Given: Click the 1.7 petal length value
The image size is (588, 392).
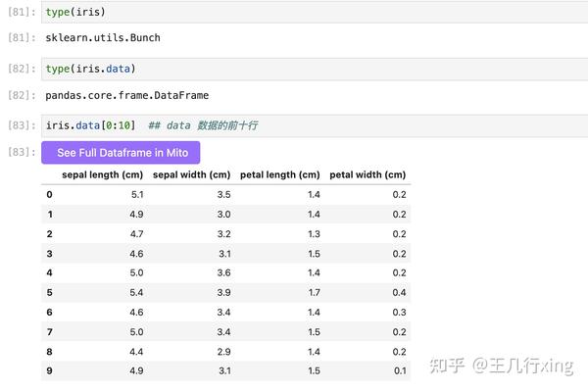Looking at the screenshot, I should (315, 293).
